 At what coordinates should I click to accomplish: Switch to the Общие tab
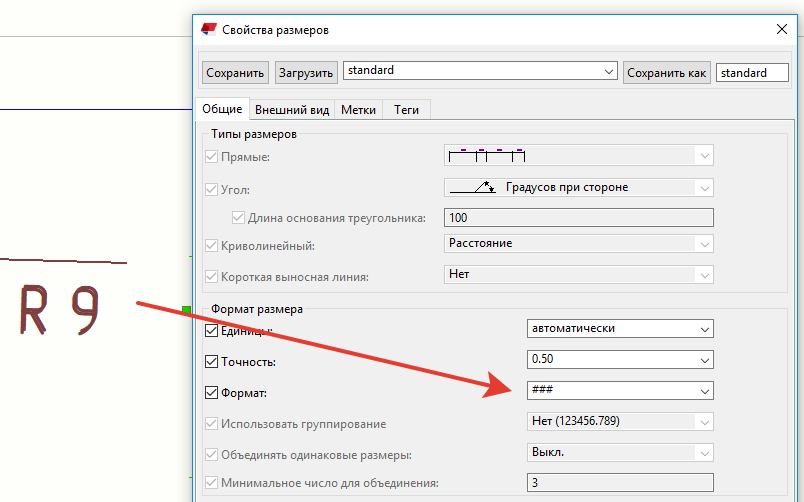pyautogui.click(x=222, y=109)
